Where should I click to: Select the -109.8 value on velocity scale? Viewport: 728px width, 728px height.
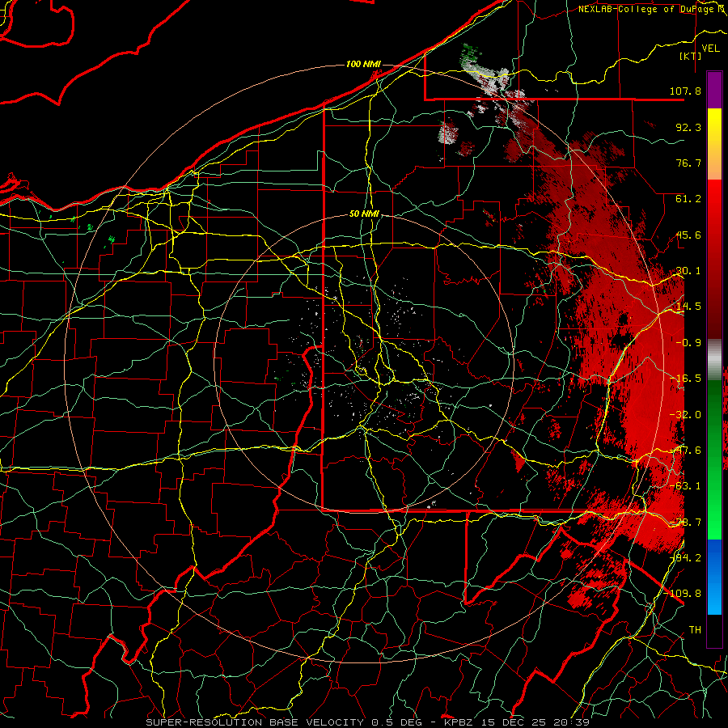(x=683, y=594)
